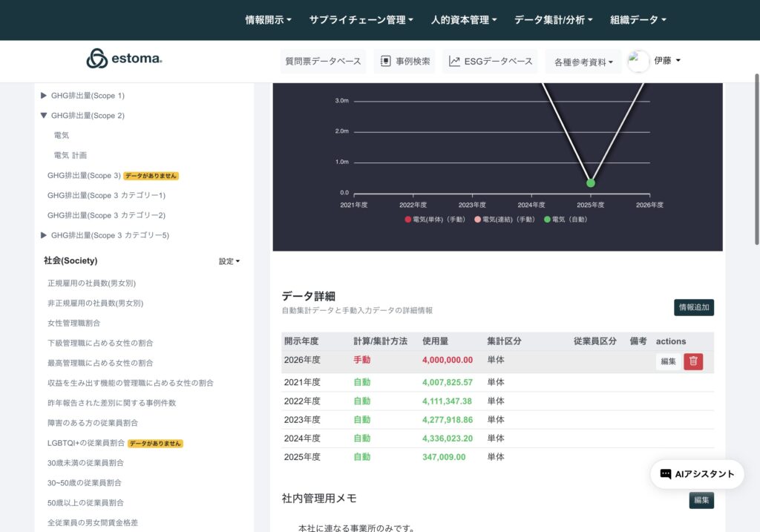Viewport: 760px width, 532px height.
Task: Delete the 2026年度 row with trash icon
Action: (x=693, y=361)
